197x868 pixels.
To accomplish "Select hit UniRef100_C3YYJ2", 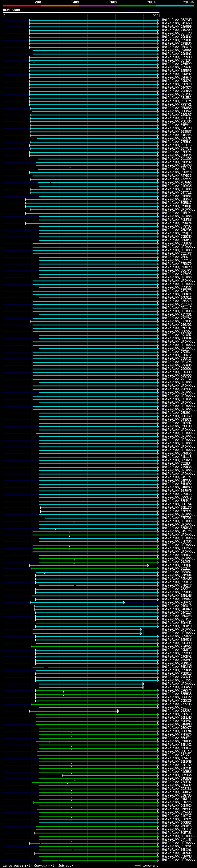I will point(177,260).
